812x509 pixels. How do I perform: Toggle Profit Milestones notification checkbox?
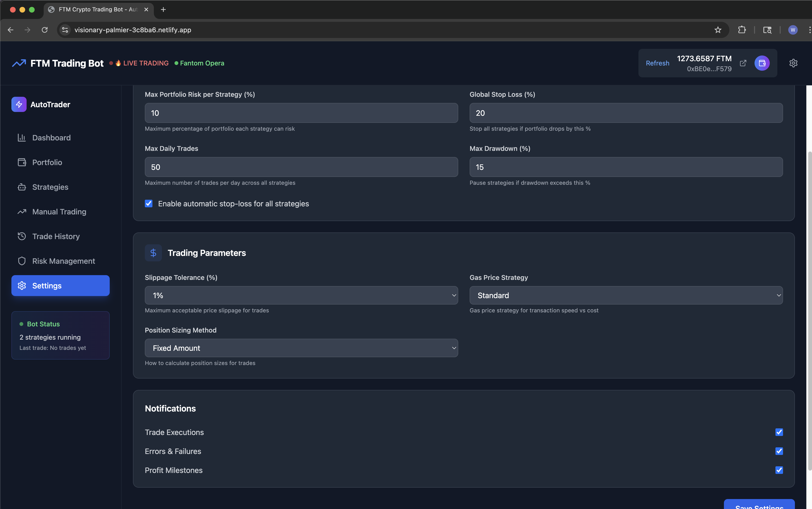(x=779, y=470)
